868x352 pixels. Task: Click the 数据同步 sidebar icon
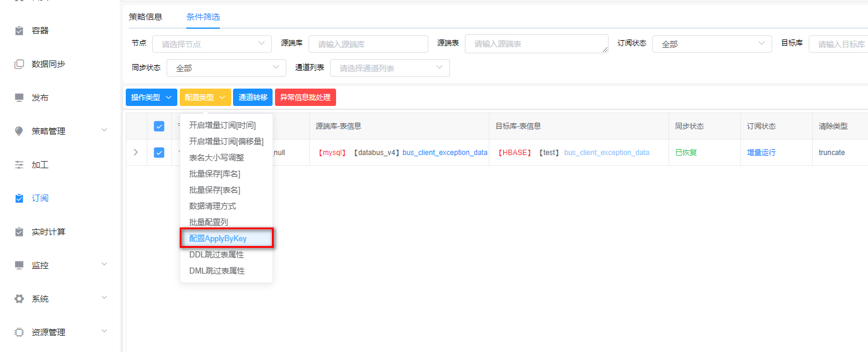19,64
